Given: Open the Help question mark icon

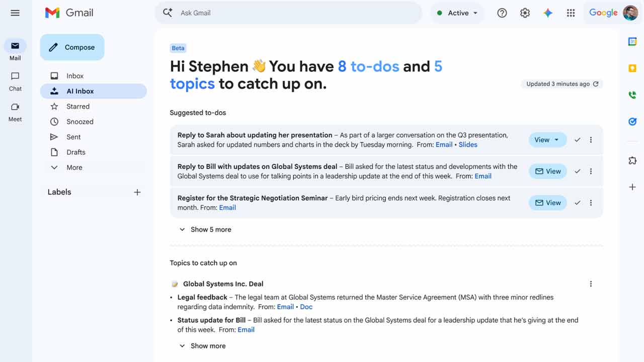Looking at the screenshot, I should tap(502, 13).
